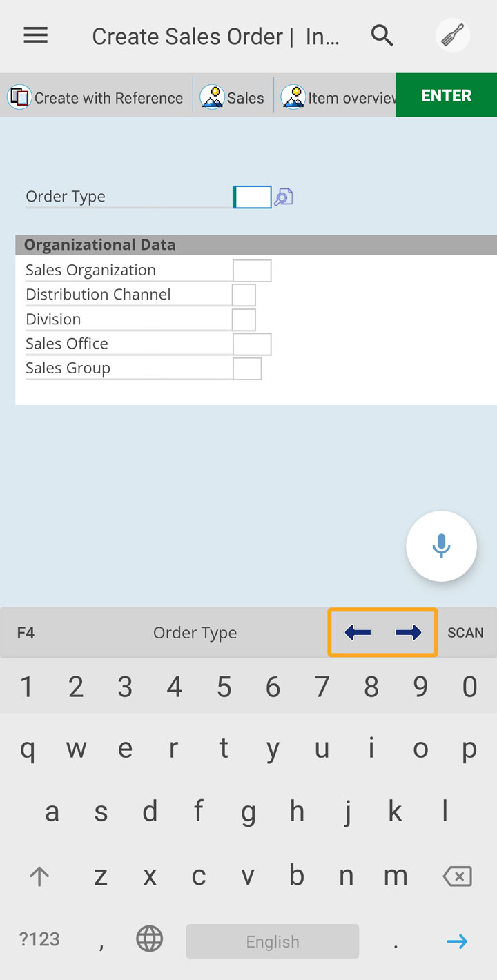This screenshot has height=980, width=497.
Task: Open Item overview toolbar item
Action: (338, 98)
